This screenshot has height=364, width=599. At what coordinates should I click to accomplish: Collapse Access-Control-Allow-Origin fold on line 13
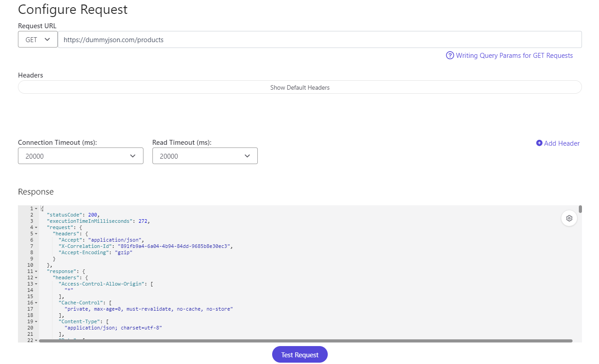point(36,284)
